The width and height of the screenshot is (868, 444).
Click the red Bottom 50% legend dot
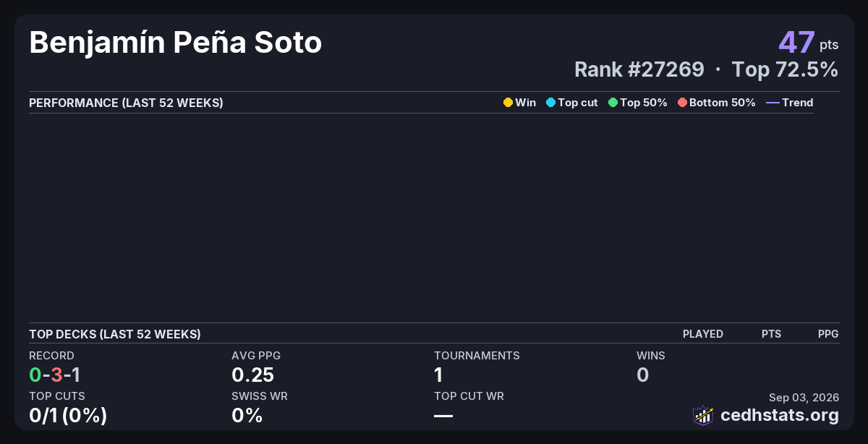point(682,103)
